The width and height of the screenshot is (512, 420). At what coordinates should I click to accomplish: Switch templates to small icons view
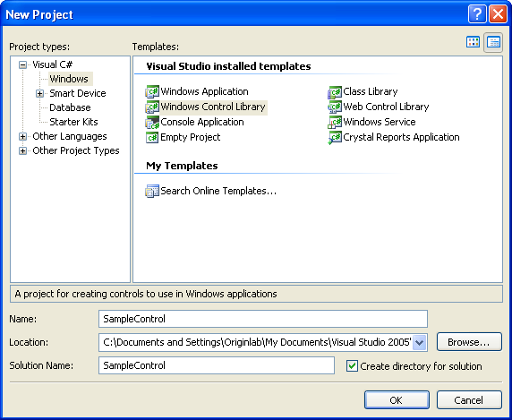pos(493,42)
